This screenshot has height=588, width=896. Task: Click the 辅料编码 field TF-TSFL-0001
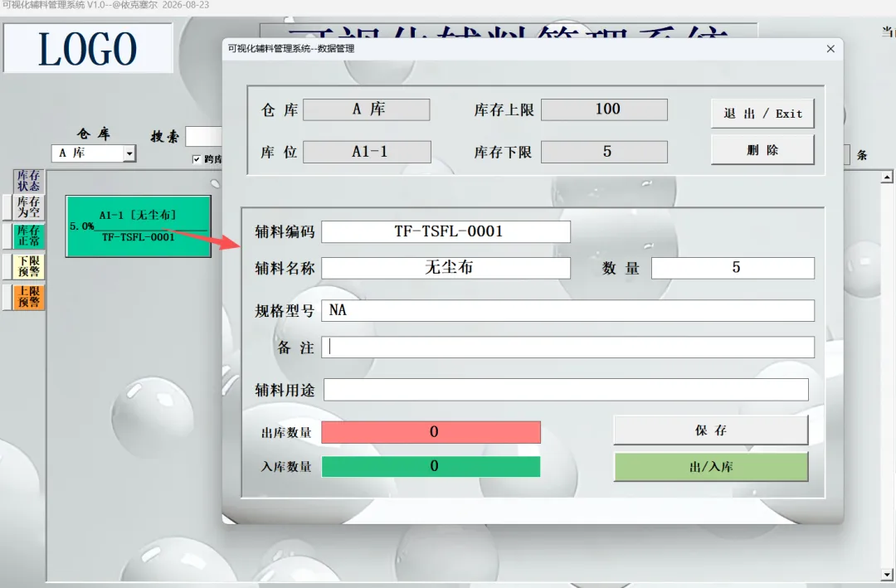446,232
